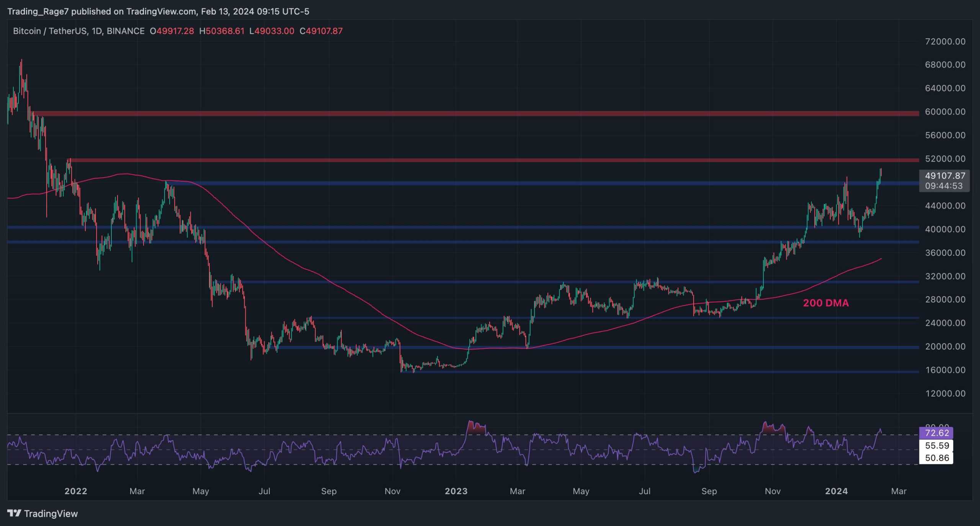This screenshot has height=526, width=980.
Task: Click the Sep label before 2023
Action: click(x=329, y=491)
